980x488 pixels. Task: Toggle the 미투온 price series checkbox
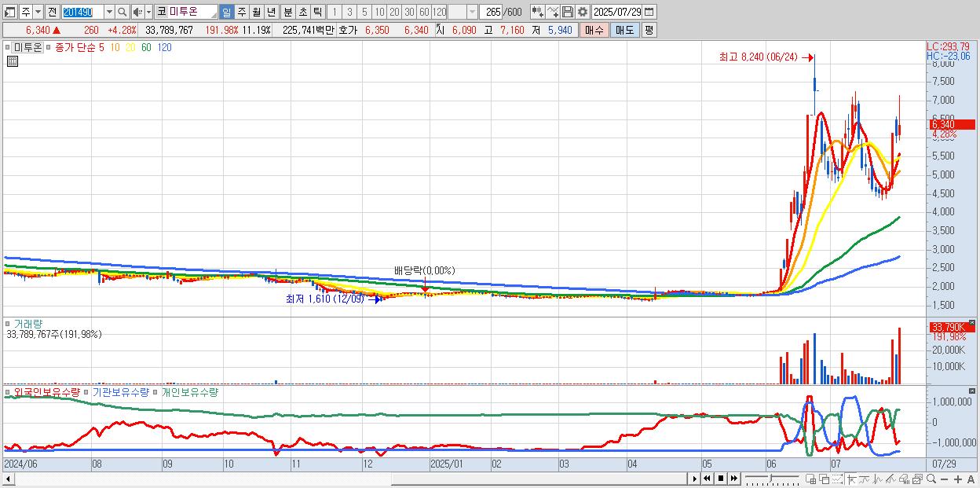pyautogui.click(x=8, y=47)
